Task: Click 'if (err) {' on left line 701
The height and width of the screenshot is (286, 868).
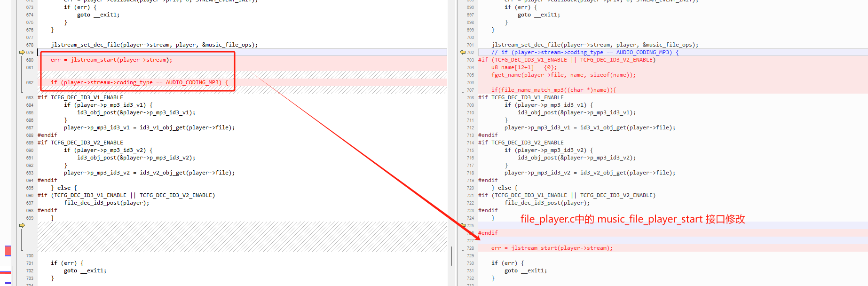Action: (x=67, y=263)
